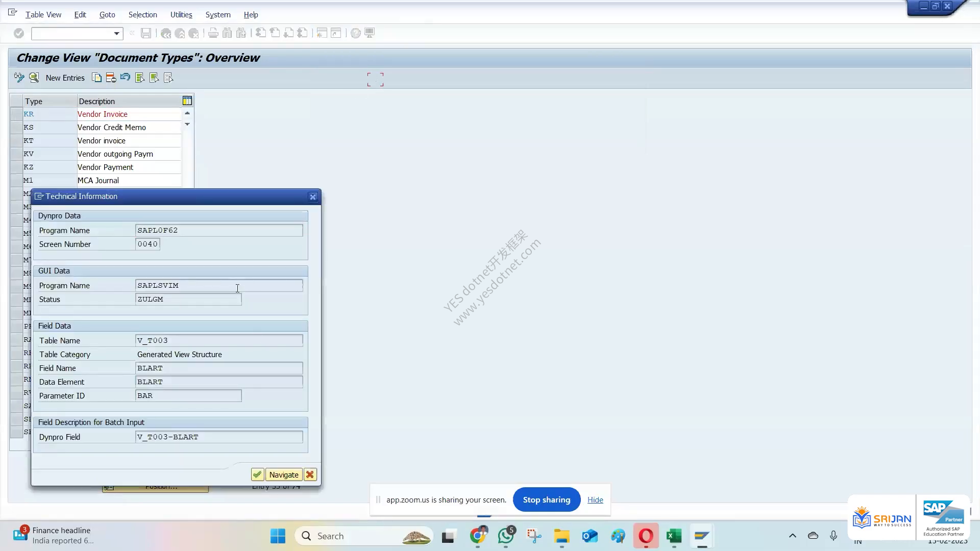Cancel the dialog with the red X
The image size is (980, 551).
pyautogui.click(x=310, y=475)
